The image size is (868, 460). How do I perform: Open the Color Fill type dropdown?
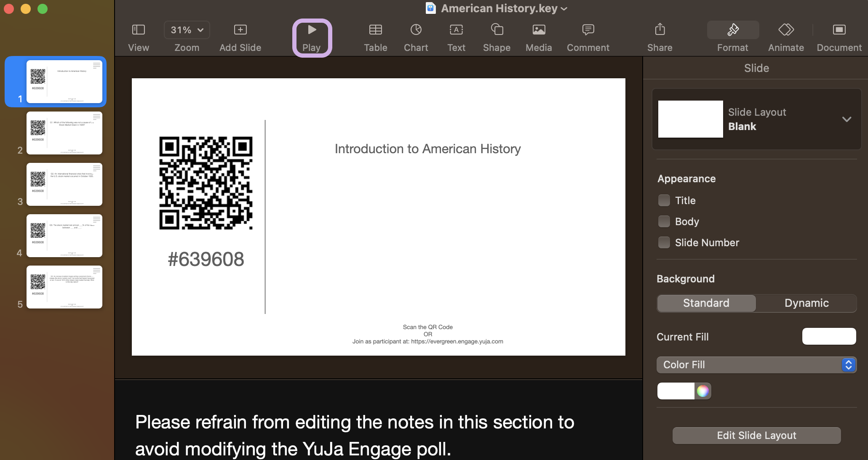click(x=756, y=365)
